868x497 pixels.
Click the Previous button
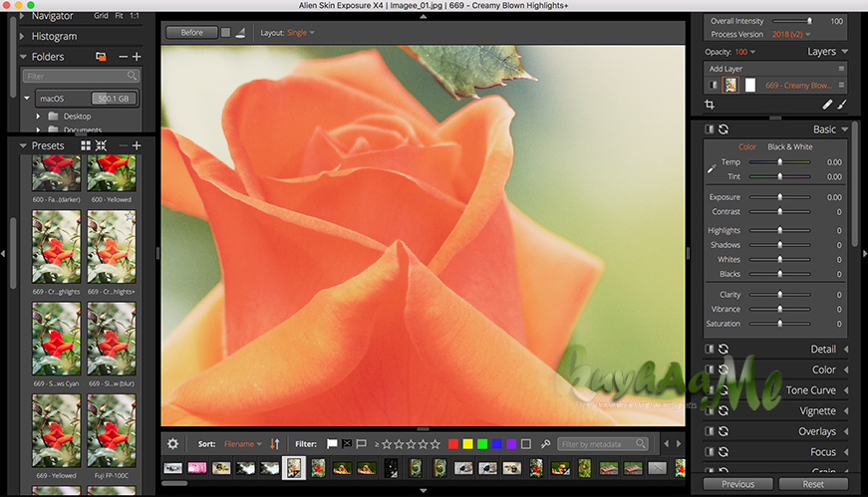(737, 484)
